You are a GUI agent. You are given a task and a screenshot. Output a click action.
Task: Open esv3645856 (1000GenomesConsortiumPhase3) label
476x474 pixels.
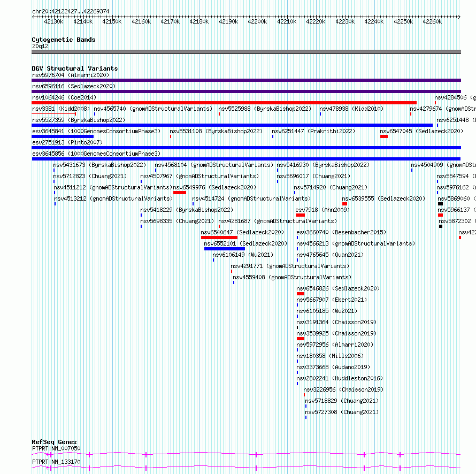pyautogui.click(x=96, y=154)
